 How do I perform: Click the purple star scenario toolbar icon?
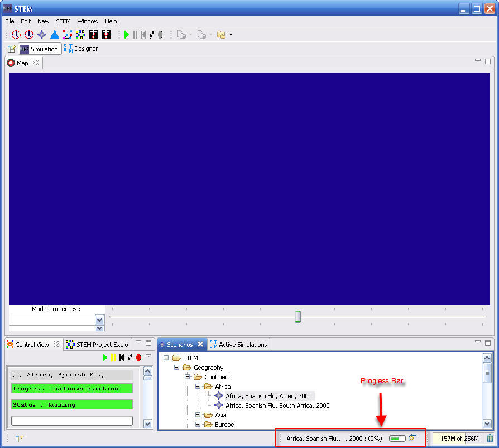(42, 35)
